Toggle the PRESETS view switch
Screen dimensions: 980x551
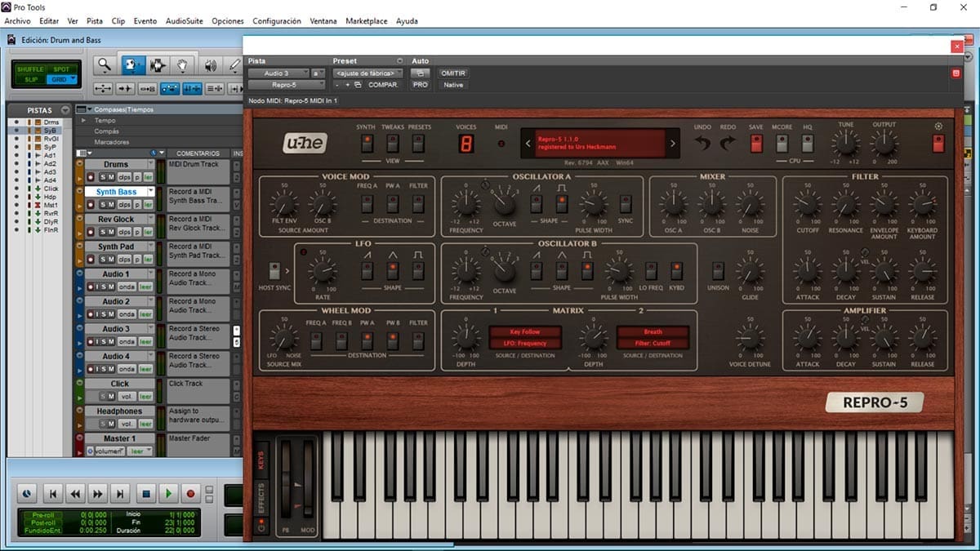coord(419,144)
